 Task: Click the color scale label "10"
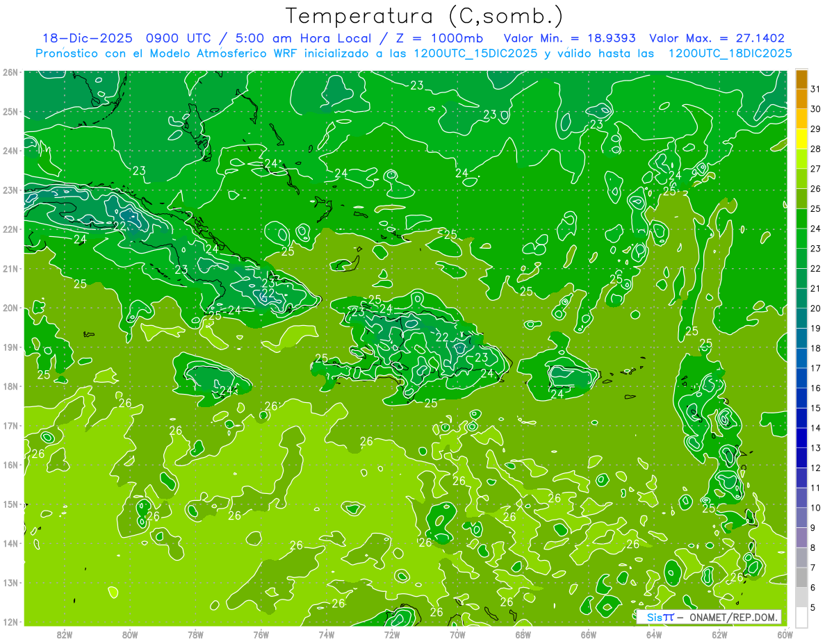(x=815, y=508)
